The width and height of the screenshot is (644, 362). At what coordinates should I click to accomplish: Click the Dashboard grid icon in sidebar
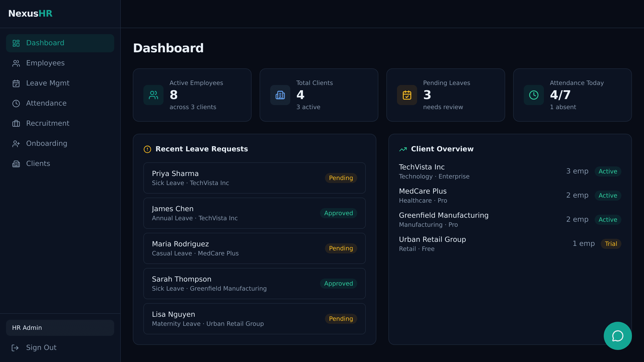tap(16, 43)
